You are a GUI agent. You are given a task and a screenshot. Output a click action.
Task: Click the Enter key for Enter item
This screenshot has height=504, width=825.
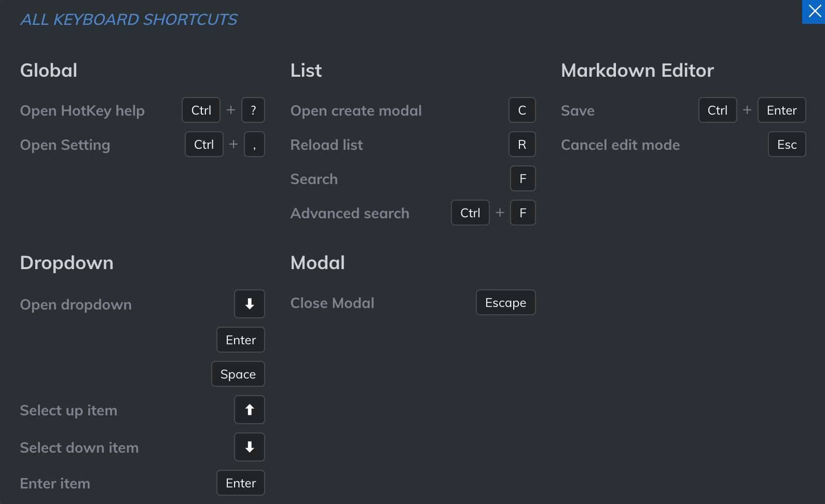click(241, 483)
